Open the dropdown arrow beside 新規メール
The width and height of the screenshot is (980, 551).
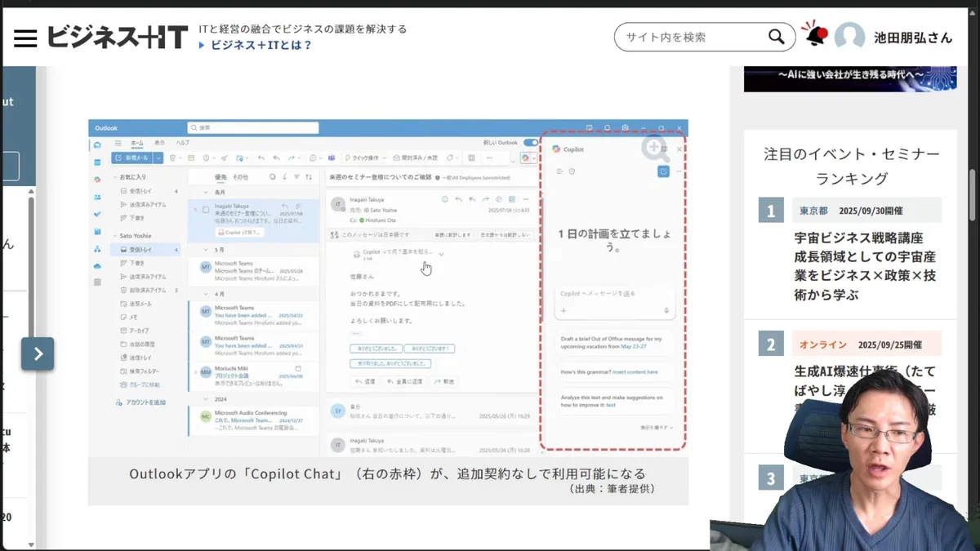pyautogui.click(x=158, y=158)
